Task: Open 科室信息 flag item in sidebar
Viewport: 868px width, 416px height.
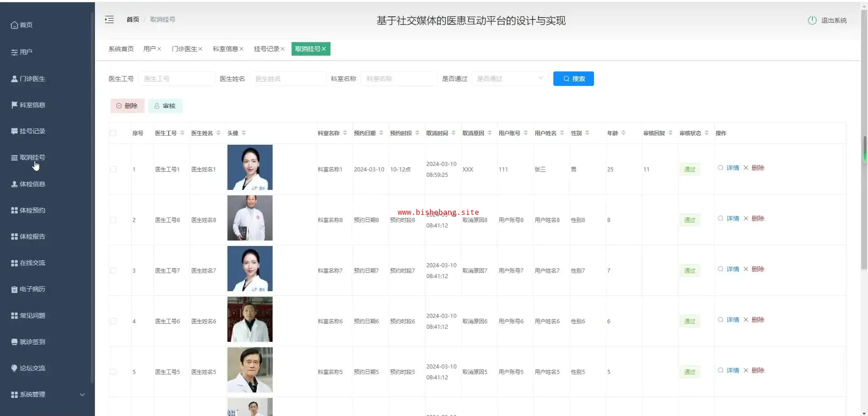Action: point(28,105)
